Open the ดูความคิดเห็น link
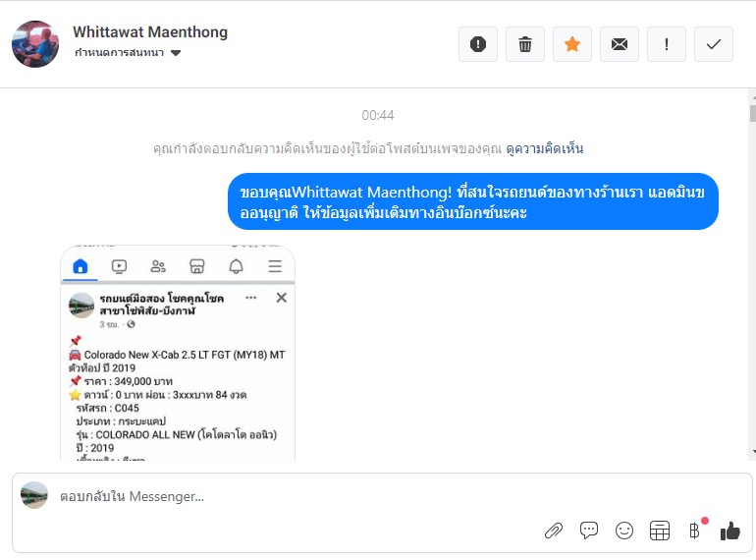The width and height of the screenshot is (756, 560). pyautogui.click(x=544, y=148)
